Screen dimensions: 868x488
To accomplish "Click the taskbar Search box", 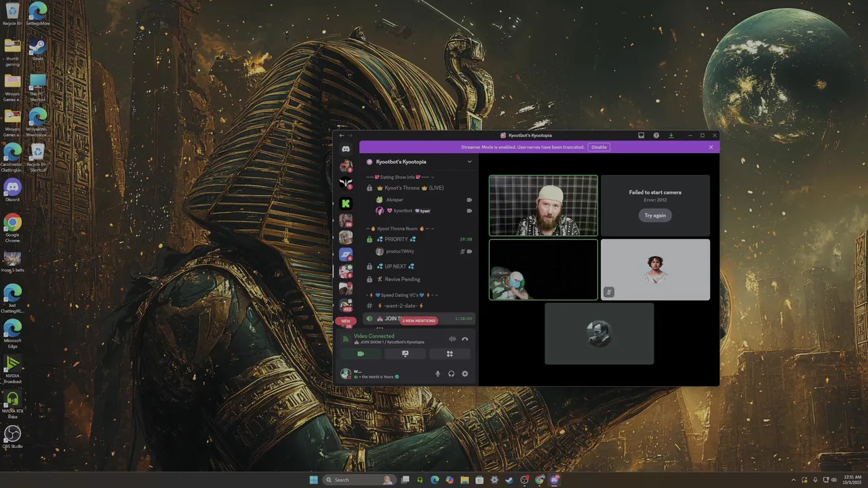I will (359, 480).
